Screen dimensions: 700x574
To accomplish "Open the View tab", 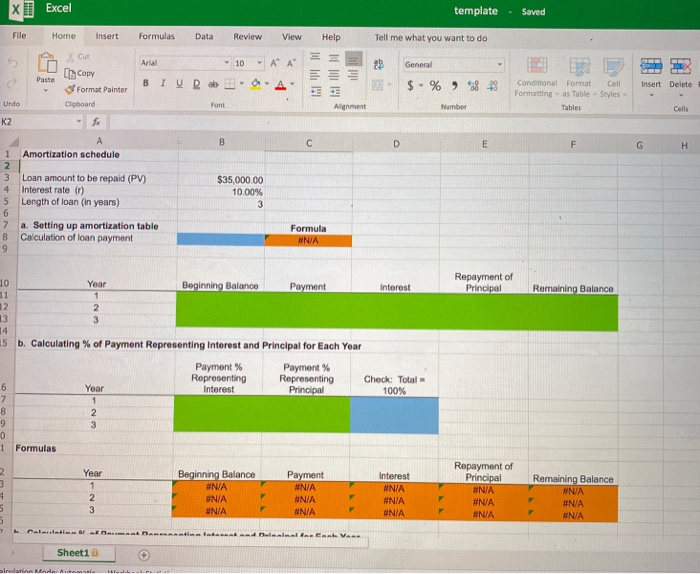I will (292, 37).
